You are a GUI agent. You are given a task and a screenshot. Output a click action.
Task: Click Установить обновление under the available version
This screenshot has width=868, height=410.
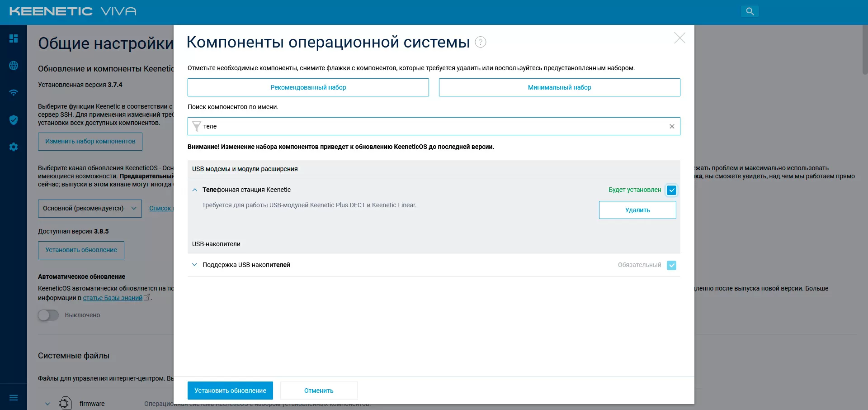pos(81,250)
